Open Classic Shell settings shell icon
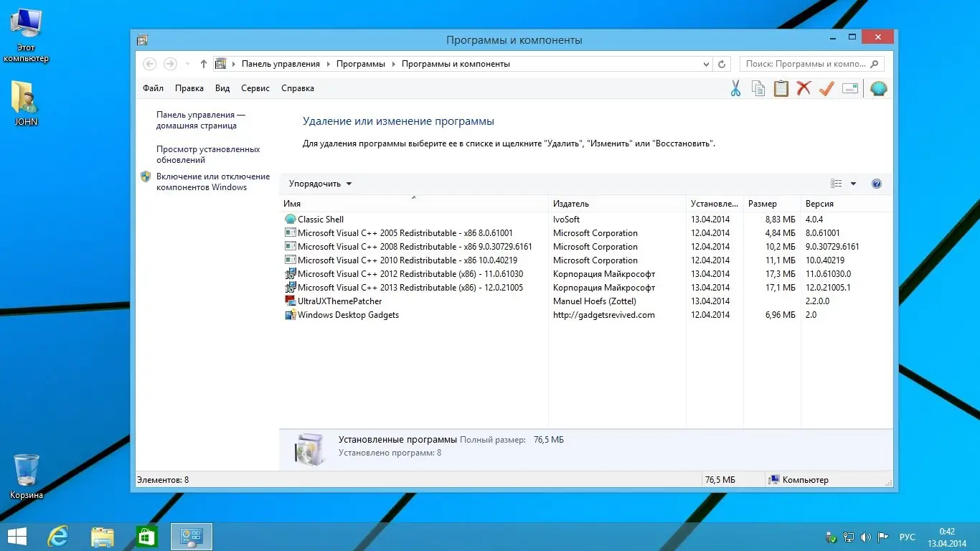The width and height of the screenshot is (980, 551). (878, 88)
